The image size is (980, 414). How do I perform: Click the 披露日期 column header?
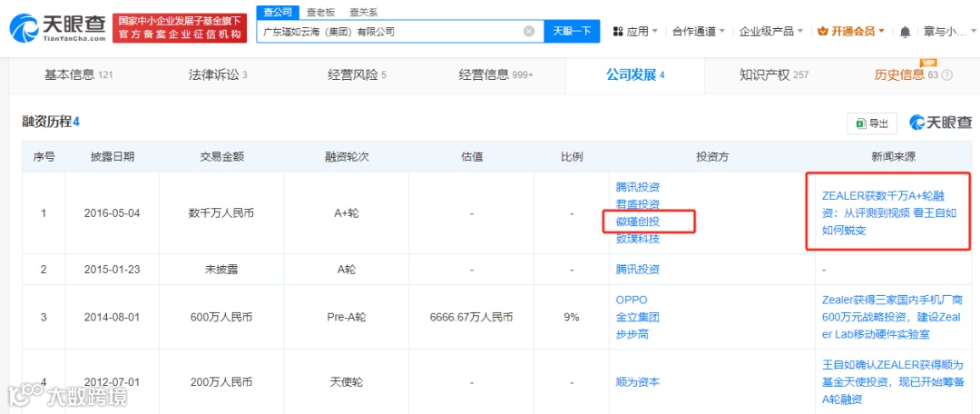pos(112,157)
